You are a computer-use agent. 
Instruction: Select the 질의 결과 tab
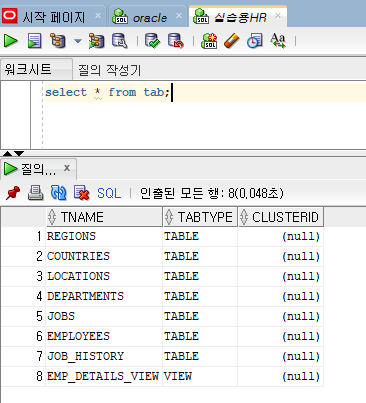[38, 169]
